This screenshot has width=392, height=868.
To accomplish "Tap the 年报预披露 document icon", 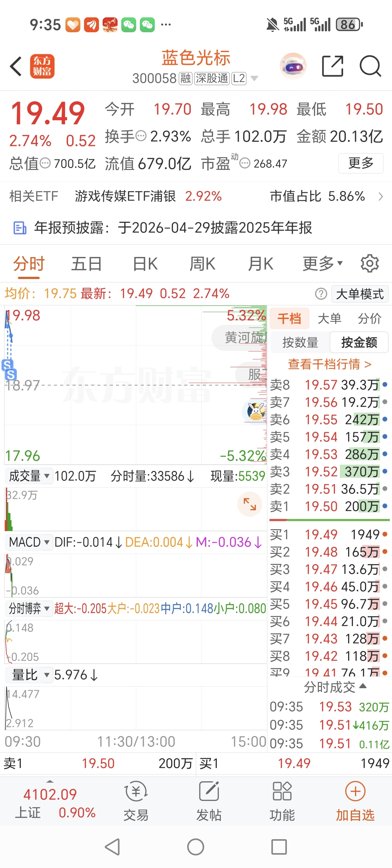I will tap(20, 228).
